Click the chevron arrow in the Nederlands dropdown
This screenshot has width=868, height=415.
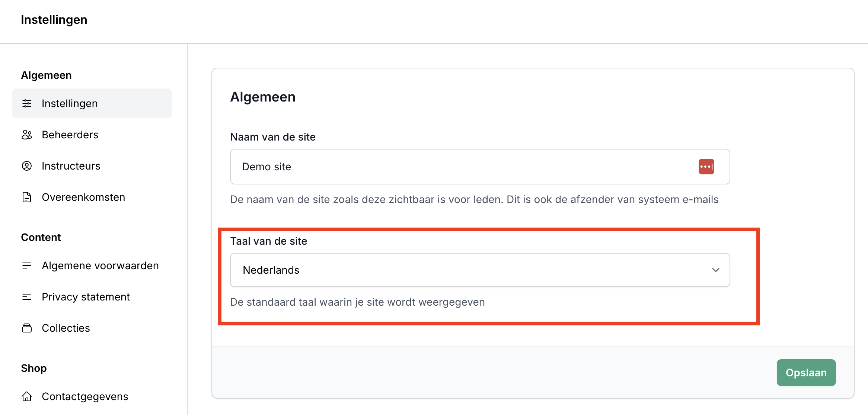[x=715, y=270]
